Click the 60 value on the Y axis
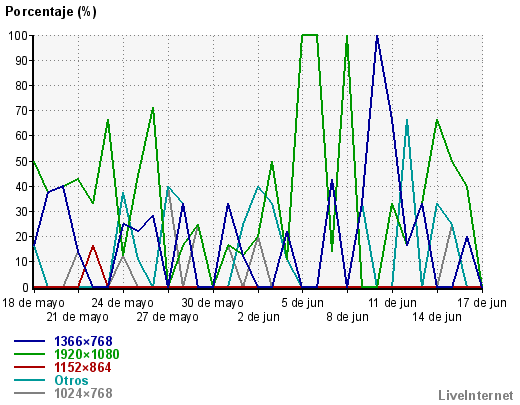Screen dimensions: 520x405 point(22,136)
